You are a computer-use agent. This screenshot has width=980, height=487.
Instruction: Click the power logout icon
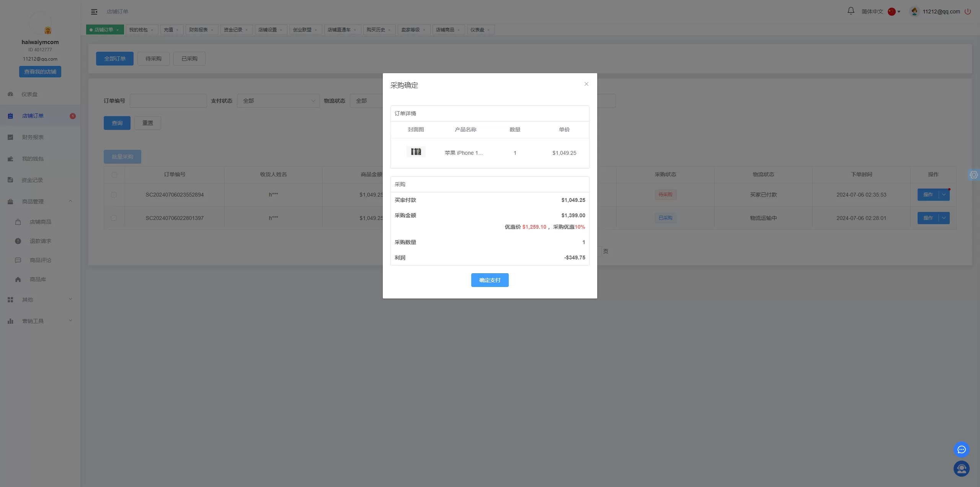coord(968,11)
